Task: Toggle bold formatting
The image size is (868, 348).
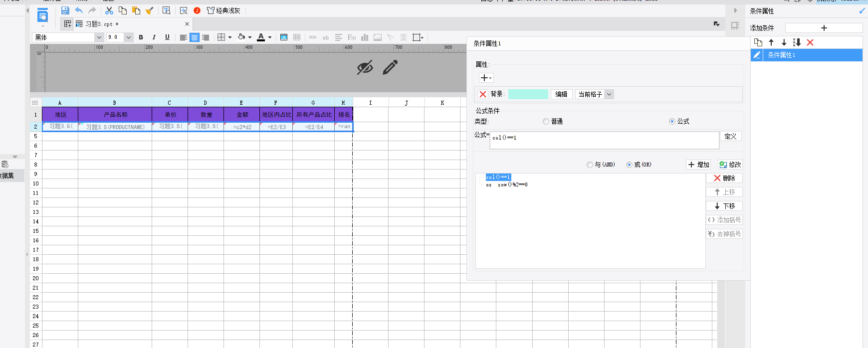Action: pyautogui.click(x=141, y=37)
